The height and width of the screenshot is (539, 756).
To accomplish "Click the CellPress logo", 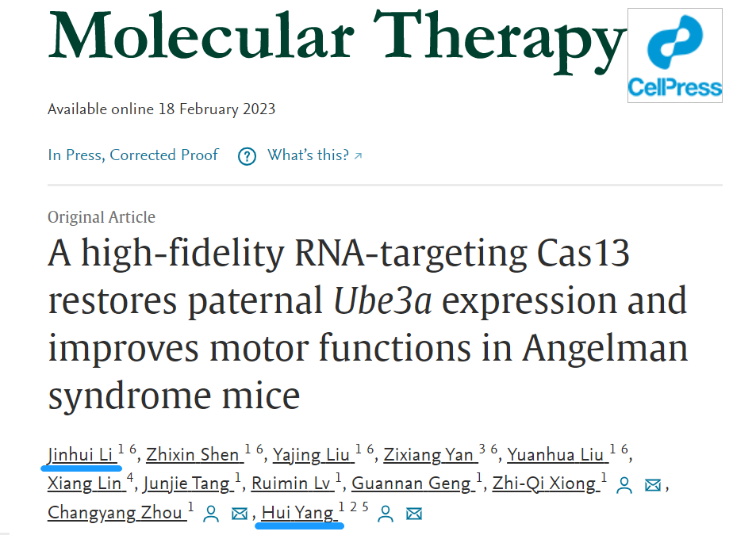I will coord(674,55).
